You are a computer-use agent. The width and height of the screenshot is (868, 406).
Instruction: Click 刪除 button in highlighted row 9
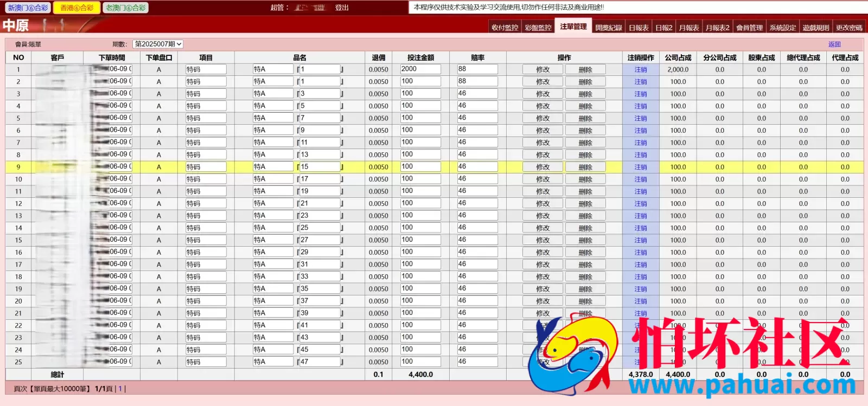(x=585, y=167)
